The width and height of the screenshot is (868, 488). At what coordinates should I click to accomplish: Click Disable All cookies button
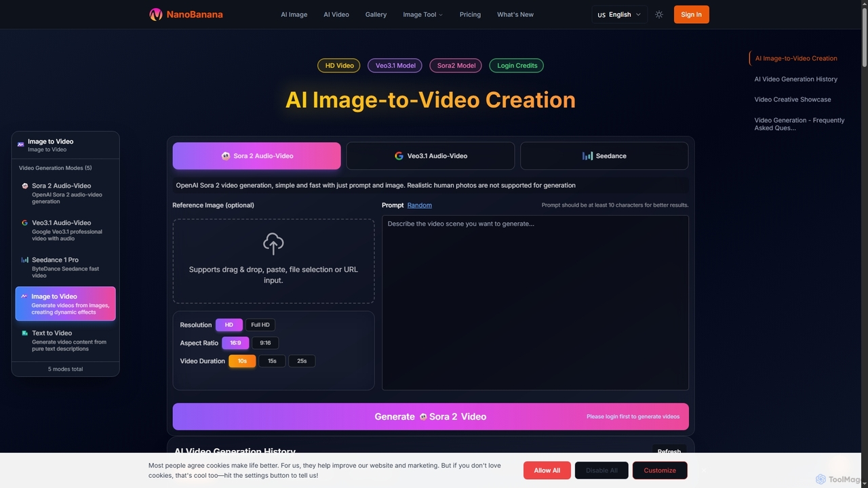coord(601,470)
